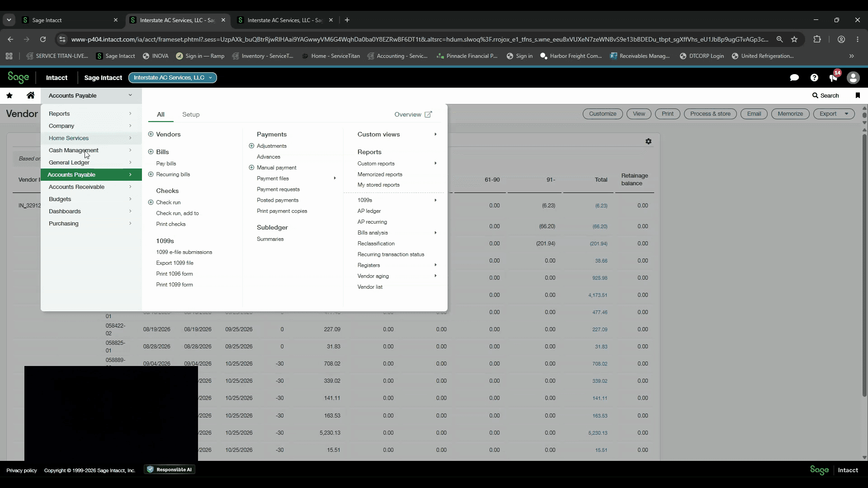Go to the home icon
Screen dimensions: 868x488
30,95
